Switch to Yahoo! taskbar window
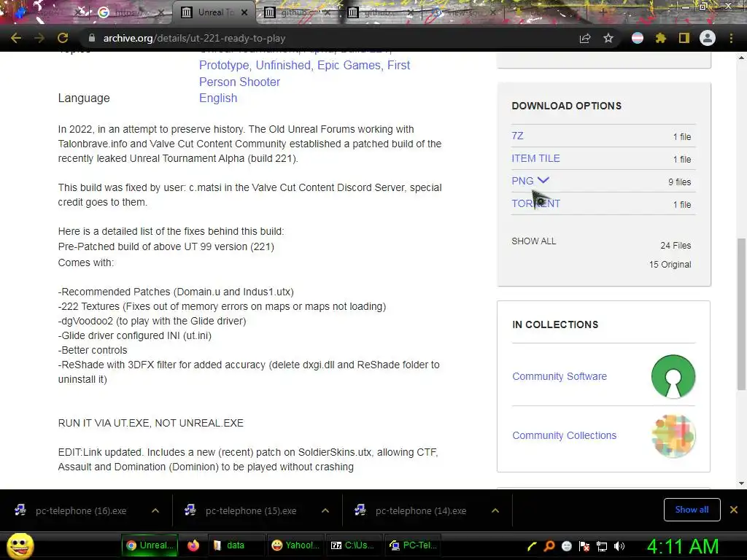The height and width of the screenshot is (560, 747). (295, 545)
